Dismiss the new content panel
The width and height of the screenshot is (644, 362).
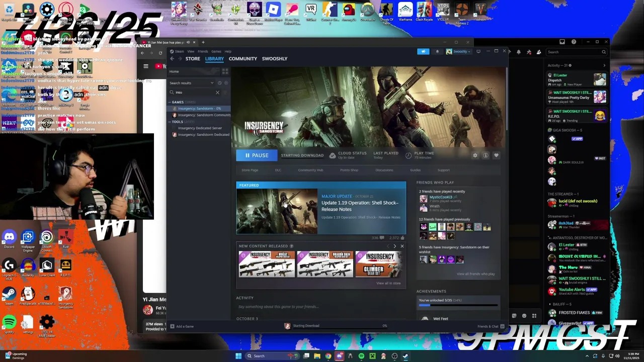pos(402,246)
